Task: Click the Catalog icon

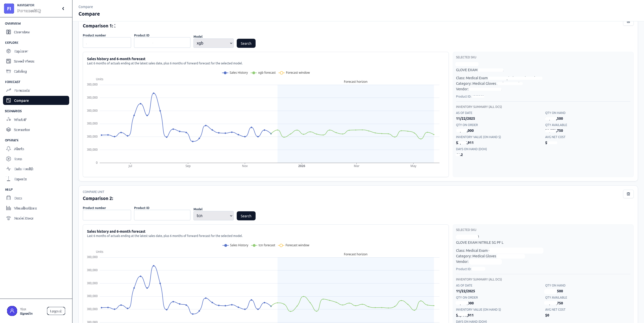Action: click(x=9, y=71)
